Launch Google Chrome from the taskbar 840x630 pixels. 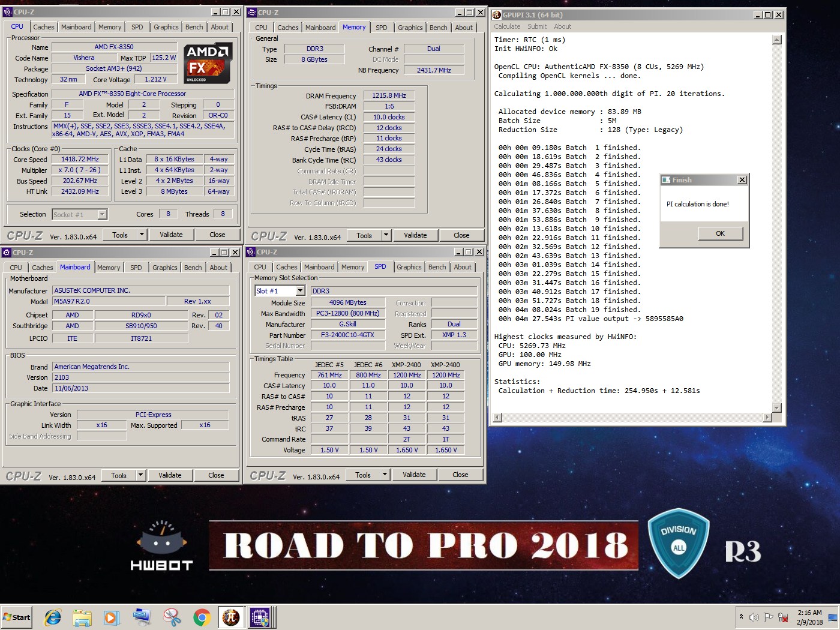tap(202, 617)
